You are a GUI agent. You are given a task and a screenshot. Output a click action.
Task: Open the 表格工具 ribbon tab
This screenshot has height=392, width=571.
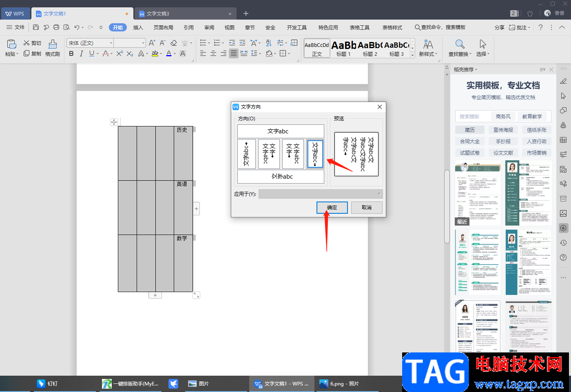coord(360,27)
